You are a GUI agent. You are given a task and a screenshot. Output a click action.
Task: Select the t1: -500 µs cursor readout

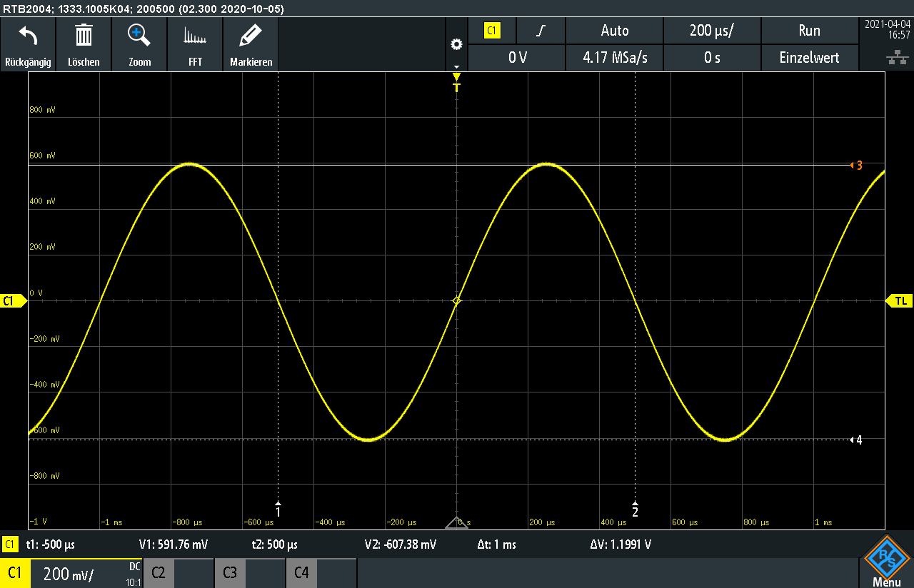pyautogui.click(x=50, y=544)
